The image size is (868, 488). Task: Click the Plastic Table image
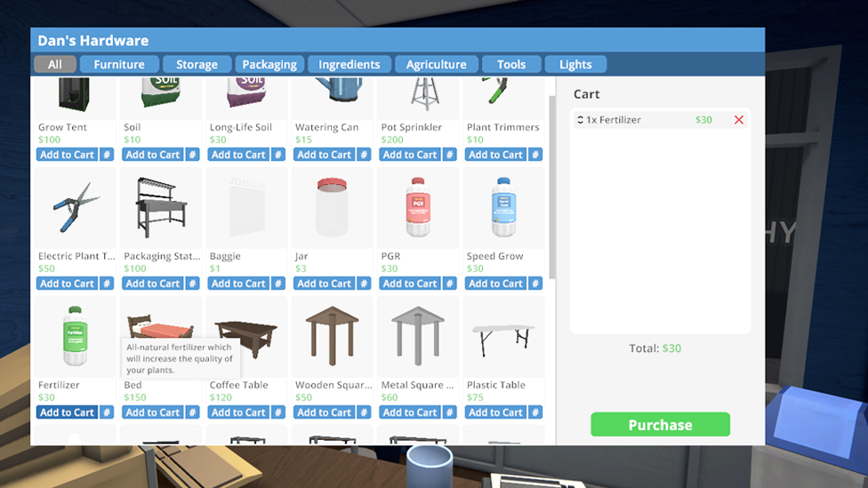pyautogui.click(x=503, y=336)
